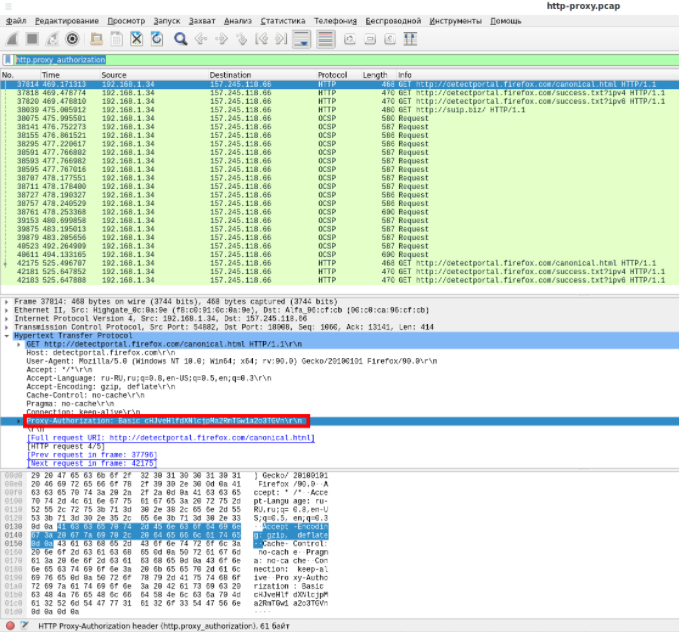Open a capture file with folder icon
The width and height of the screenshot is (679, 632).
pyautogui.click(x=96, y=39)
